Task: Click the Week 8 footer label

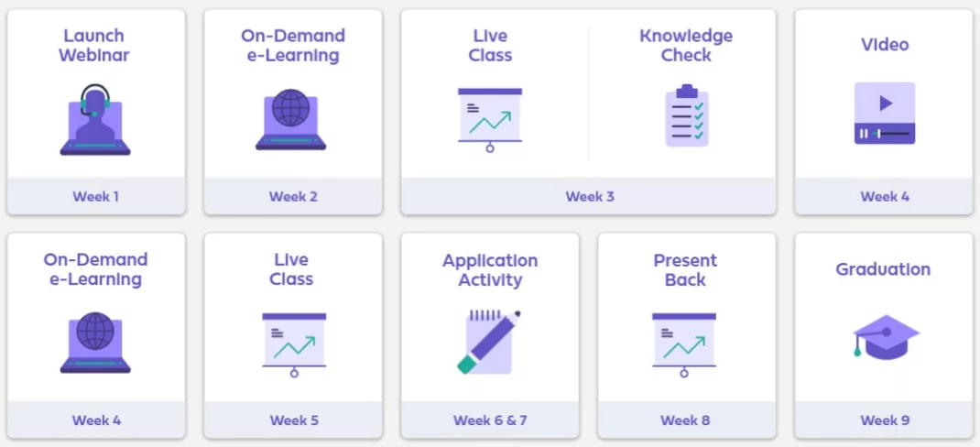Action: coord(685,420)
